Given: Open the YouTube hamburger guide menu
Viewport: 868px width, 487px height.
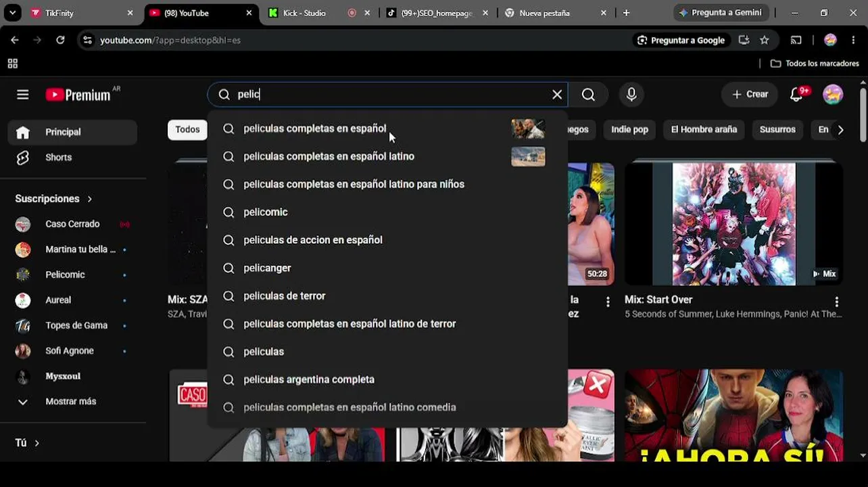Looking at the screenshot, I should point(22,95).
